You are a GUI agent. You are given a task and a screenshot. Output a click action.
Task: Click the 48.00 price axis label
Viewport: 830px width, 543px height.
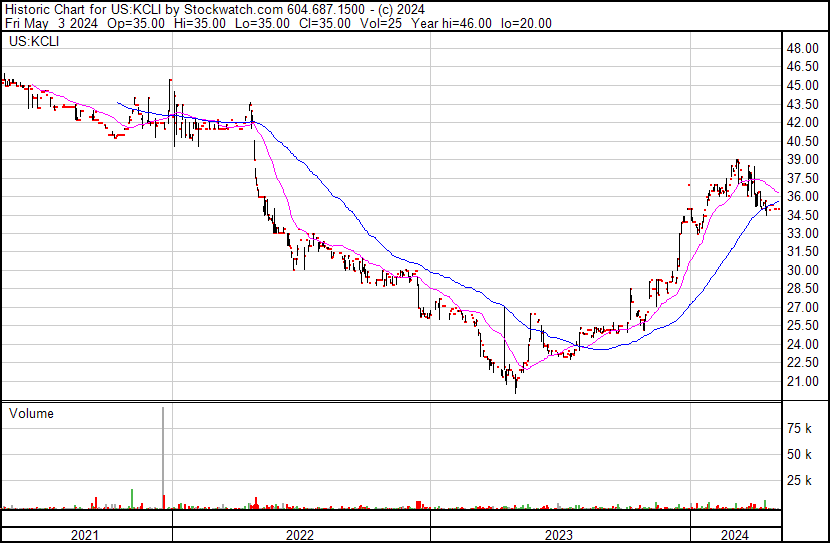803,48
